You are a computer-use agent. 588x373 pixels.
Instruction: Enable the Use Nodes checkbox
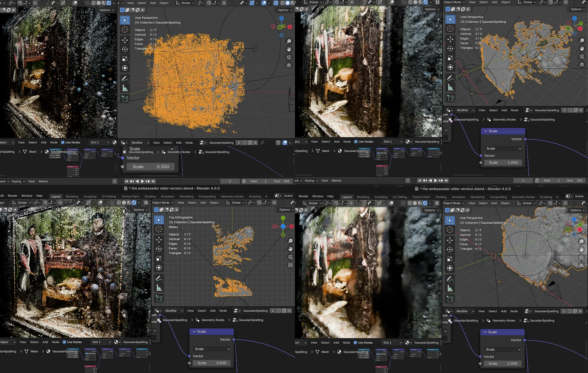(x=63, y=142)
